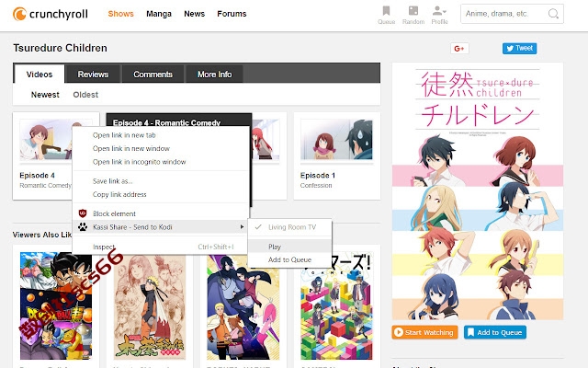Click the Episode 4 title text
This screenshot has height=368, width=588.
(37, 176)
